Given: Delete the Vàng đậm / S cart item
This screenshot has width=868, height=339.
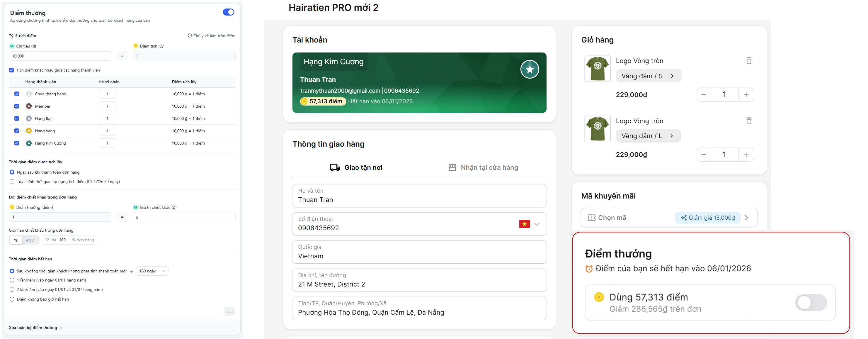Looking at the screenshot, I should pyautogui.click(x=748, y=61).
